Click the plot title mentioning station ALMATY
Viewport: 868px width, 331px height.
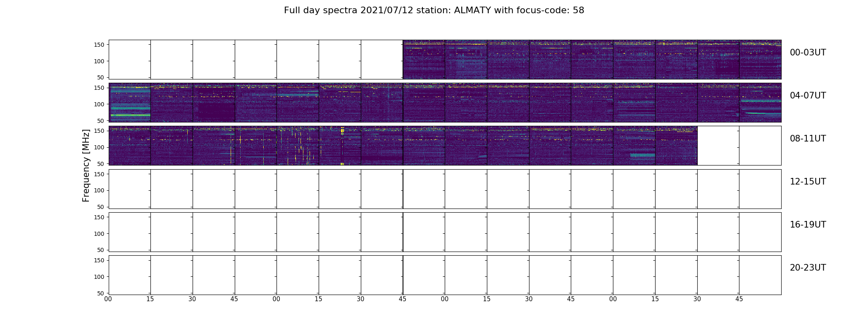pyautogui.click(x=434, y=10)
